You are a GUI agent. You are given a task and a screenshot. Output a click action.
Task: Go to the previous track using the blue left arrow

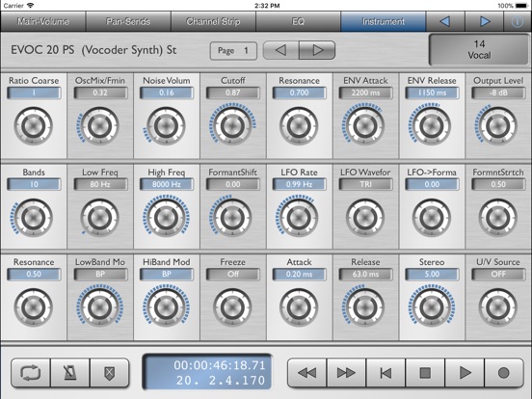445,21
